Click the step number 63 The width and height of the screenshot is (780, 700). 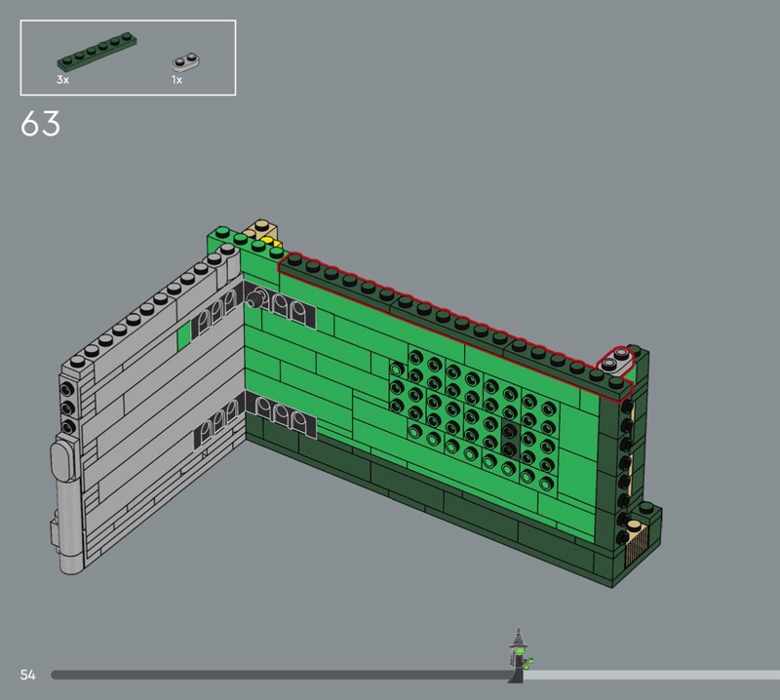[40, 125]
